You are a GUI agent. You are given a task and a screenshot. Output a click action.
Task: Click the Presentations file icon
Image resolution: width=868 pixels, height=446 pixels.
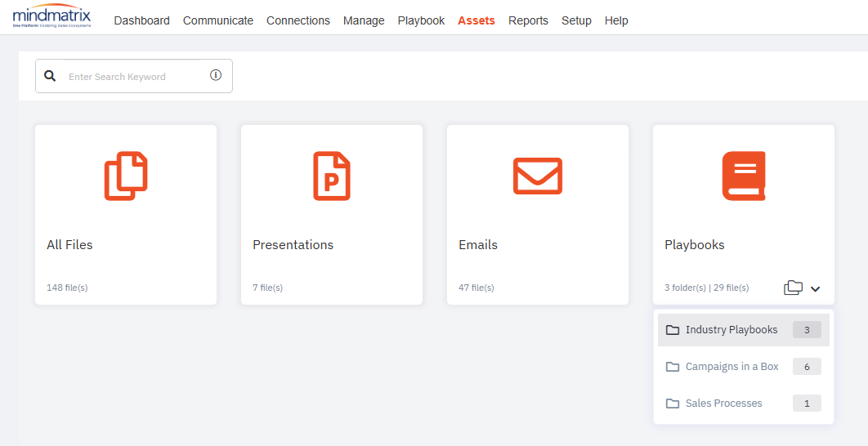[332, 176]
